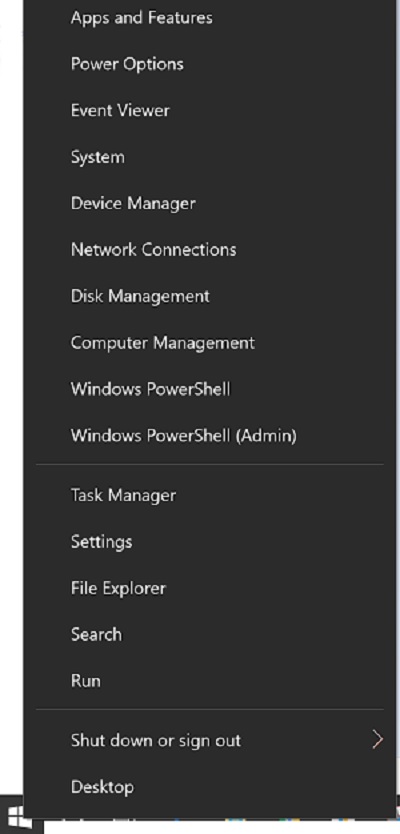
Task: Open Task Manager
Action: pyautogui.click(x=123, y=495)
